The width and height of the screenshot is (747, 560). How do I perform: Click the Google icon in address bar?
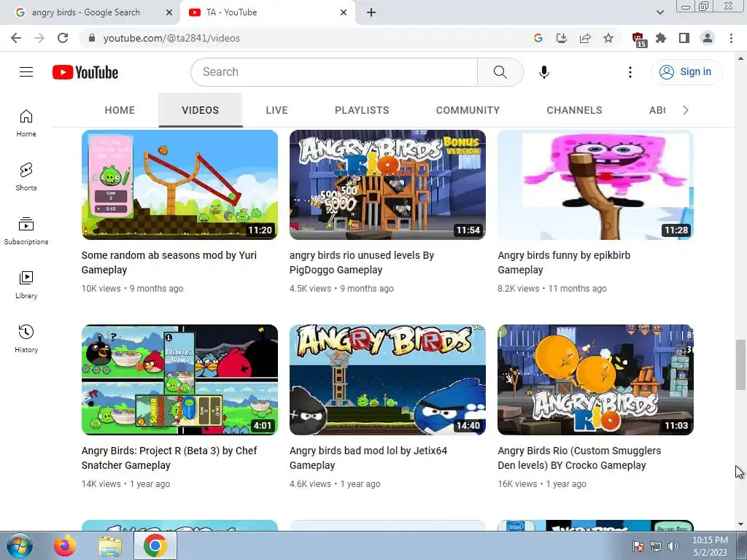pyautogui.click(x=538, y=38)
